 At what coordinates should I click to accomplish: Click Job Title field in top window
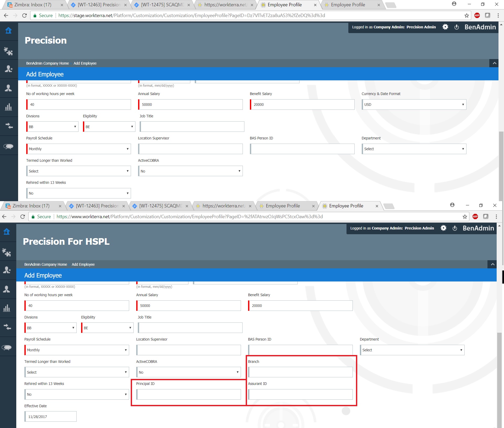[x=192, y=127]
